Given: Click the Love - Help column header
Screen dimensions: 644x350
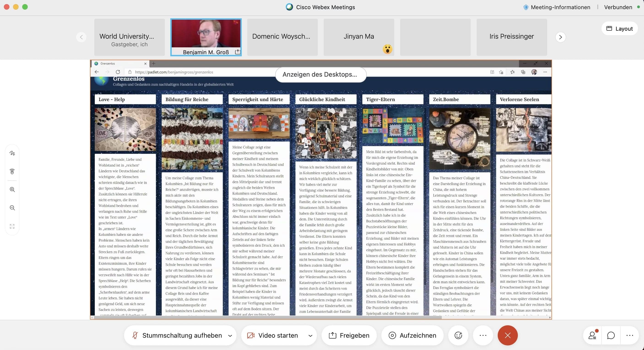Looking at the screenshot, I should tap(125, 99).
